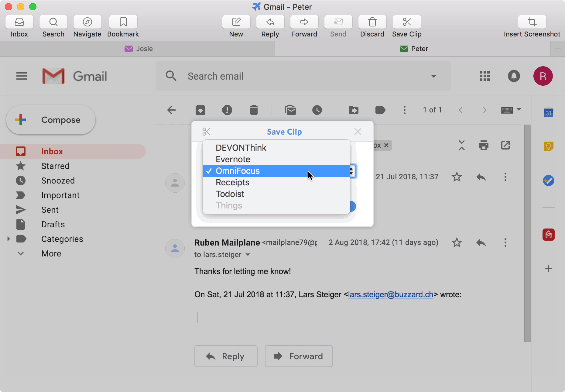
Task: Collapse all messages icon
Action: 462,145
